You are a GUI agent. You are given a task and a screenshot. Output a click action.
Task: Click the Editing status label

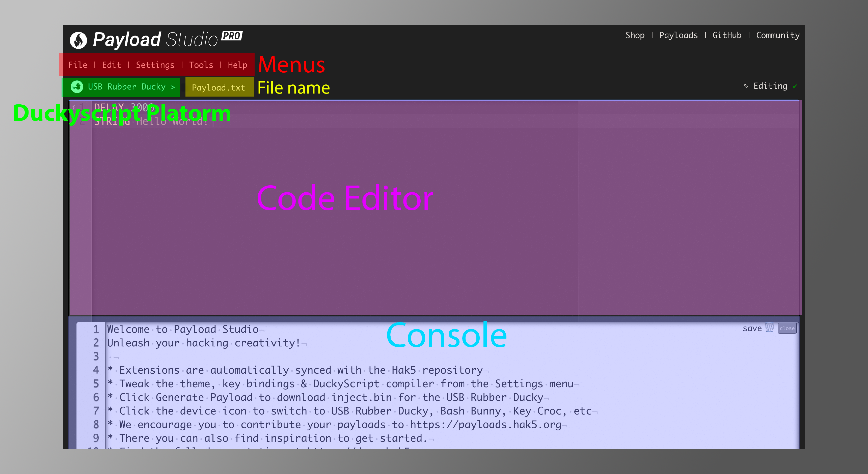770,86
